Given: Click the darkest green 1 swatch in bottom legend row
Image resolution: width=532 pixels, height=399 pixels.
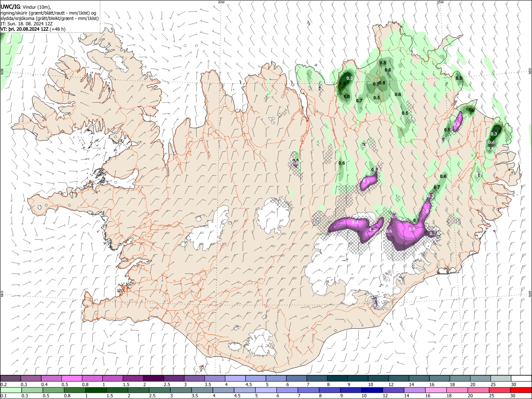Looking at the screenshot, I should coord(96,390).
